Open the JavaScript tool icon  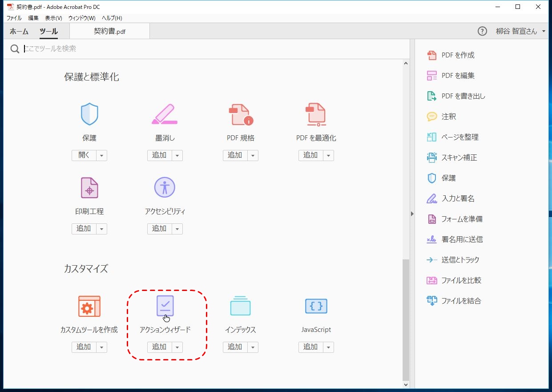(x=316, y=306)
